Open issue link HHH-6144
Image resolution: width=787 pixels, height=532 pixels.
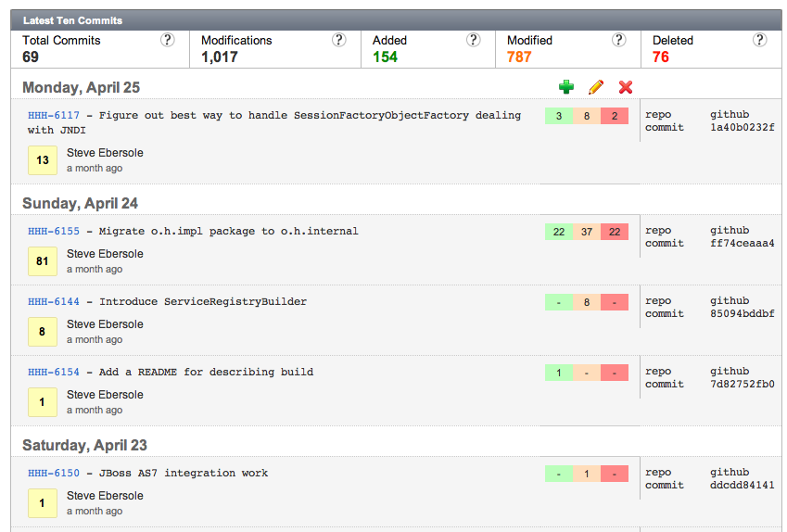pos(54,301)
